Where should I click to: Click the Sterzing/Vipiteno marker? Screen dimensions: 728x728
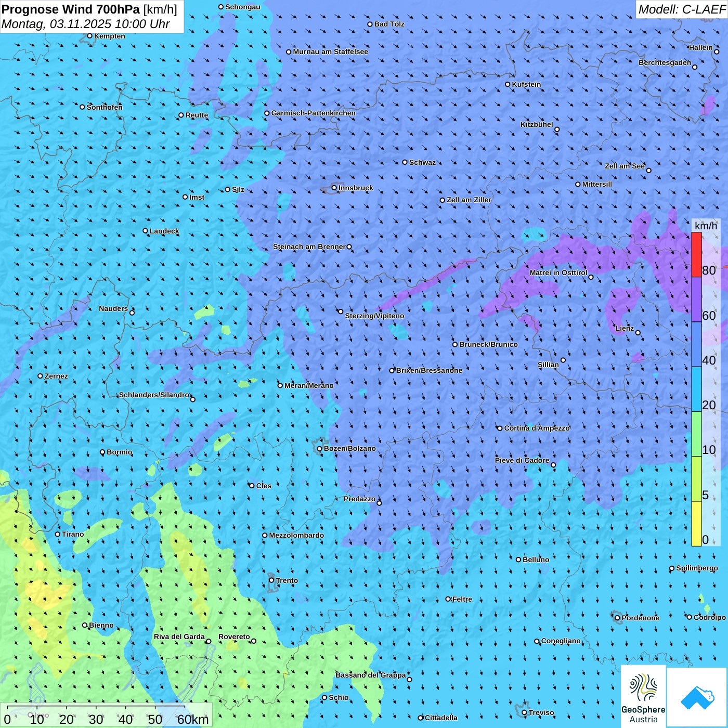(341, 311)
